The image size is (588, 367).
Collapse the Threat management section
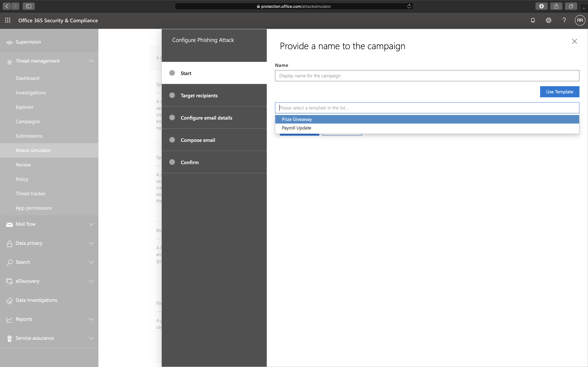[91, 61]
